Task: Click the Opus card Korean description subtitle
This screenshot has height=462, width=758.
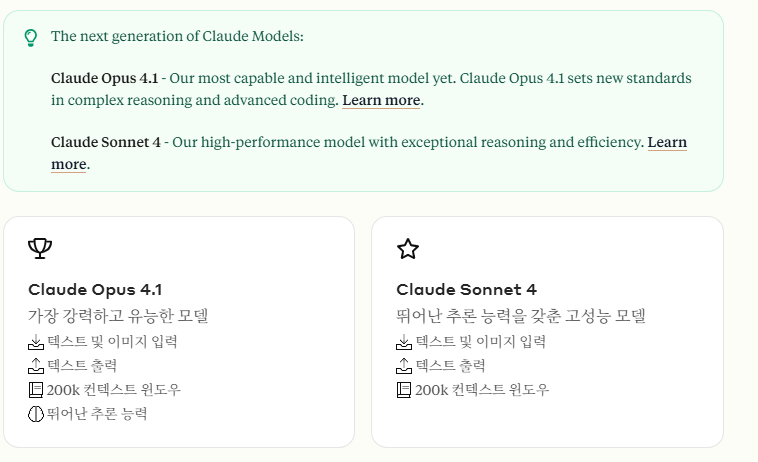Action: [118, 316]
